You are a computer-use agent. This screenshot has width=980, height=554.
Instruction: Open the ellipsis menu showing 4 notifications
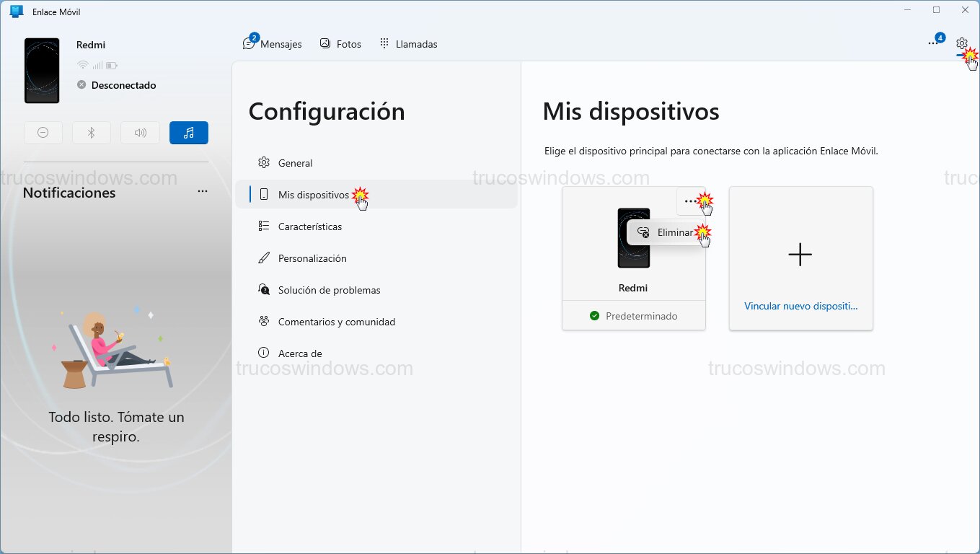pos(933,43)
